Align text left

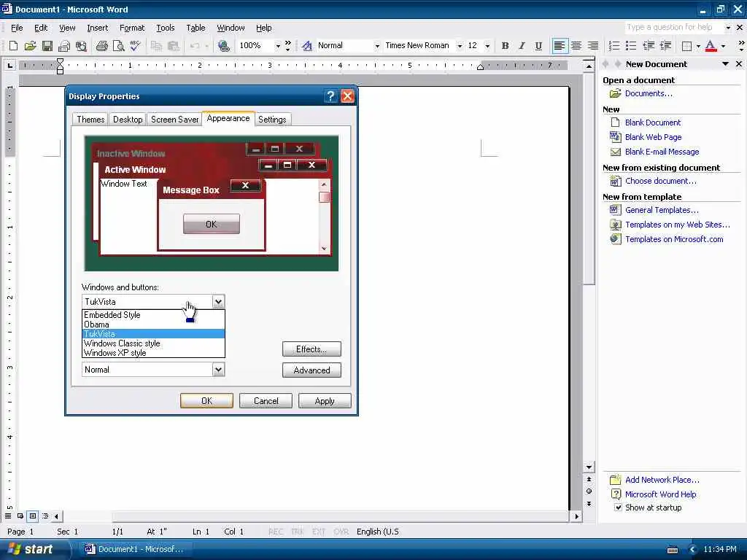560,46
